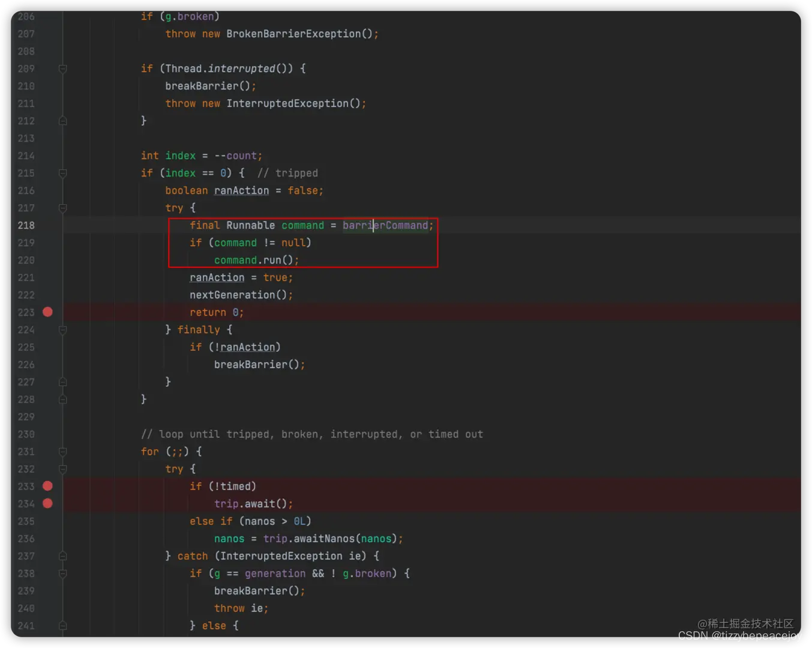Click trip.await() on line 234
The image size is (812, 648).
(x=251, y=504)
